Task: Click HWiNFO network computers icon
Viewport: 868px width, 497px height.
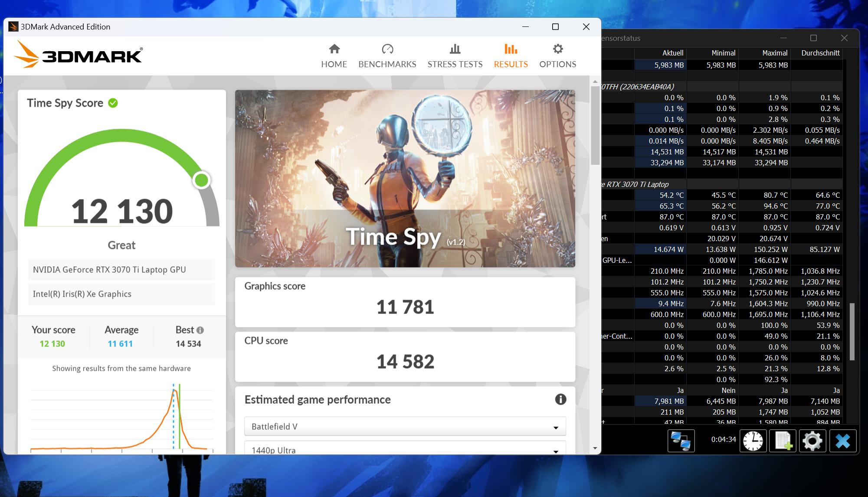Action: [680, 441]
